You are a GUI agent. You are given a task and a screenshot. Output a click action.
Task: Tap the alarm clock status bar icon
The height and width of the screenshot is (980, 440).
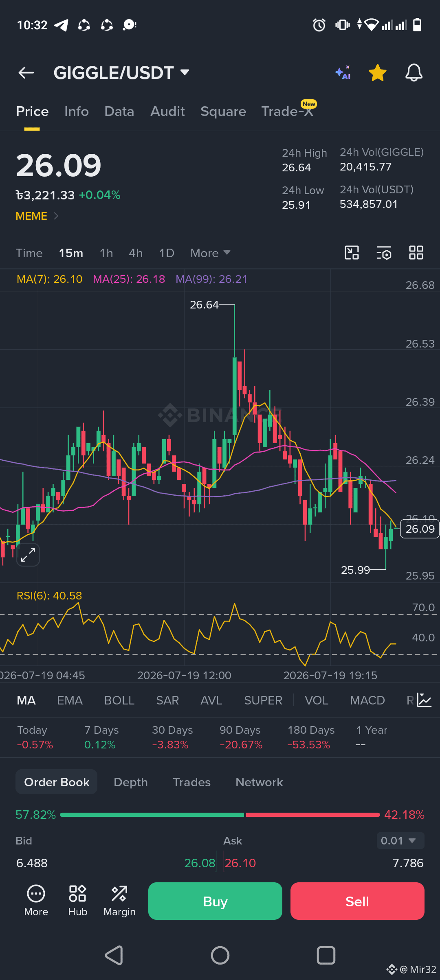(319, 25)
